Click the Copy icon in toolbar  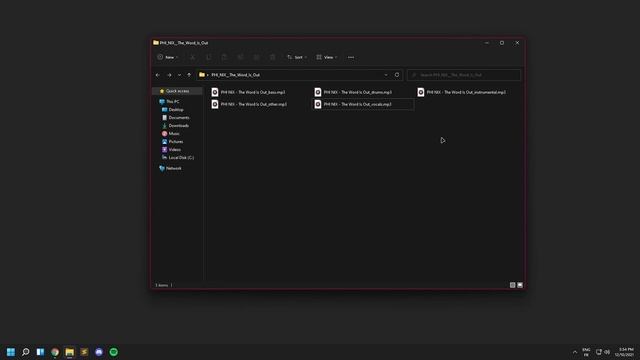click(x=208, y=57)
